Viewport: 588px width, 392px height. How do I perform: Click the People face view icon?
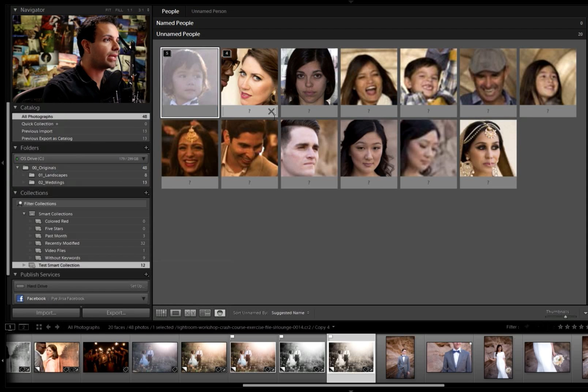[x=220, y=313]
